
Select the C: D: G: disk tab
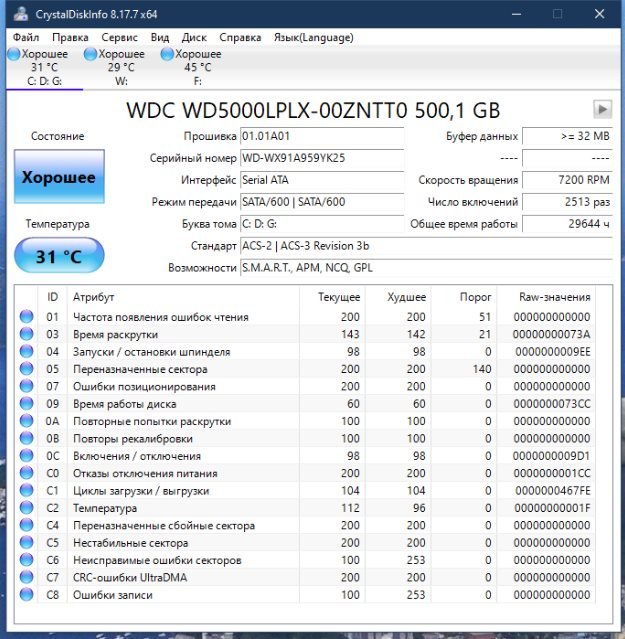(44, 66)
